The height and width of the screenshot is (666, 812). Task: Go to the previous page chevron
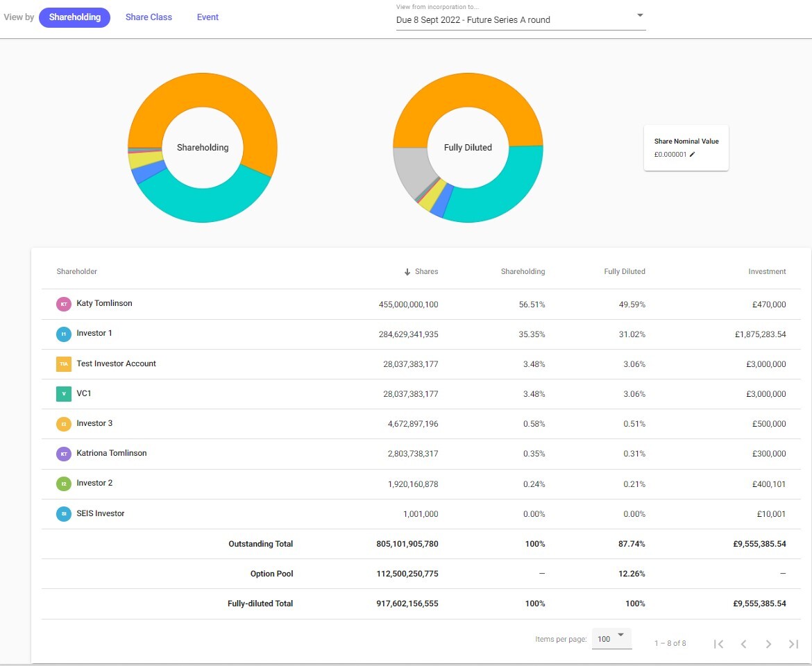tap(743, 644)
